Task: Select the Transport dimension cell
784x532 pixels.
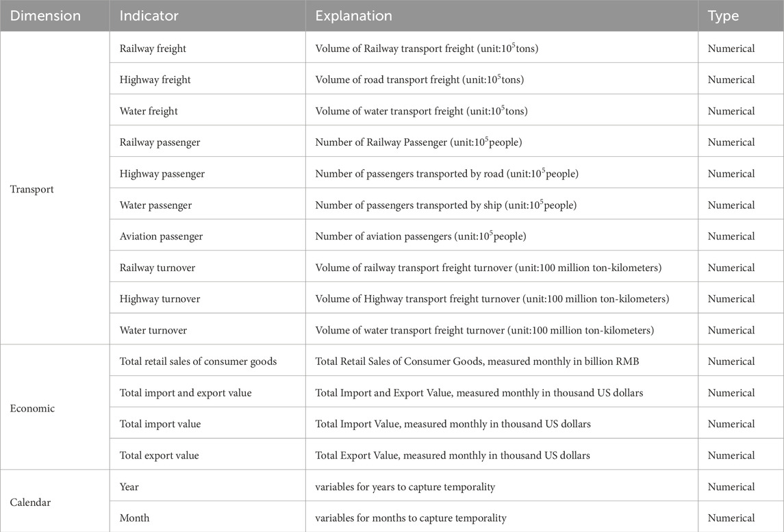Action: tap(31, 190)
